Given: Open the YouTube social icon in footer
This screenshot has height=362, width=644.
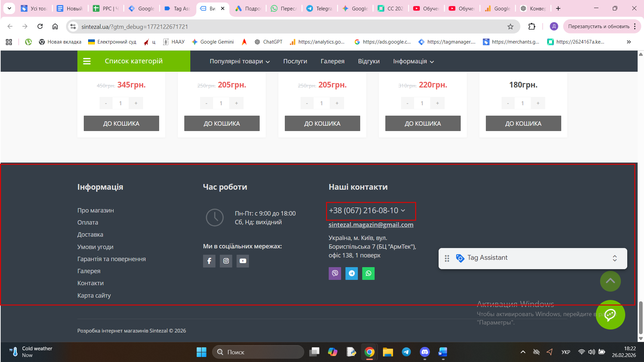Looking at the screenshot, I should [x=243, y=261].
